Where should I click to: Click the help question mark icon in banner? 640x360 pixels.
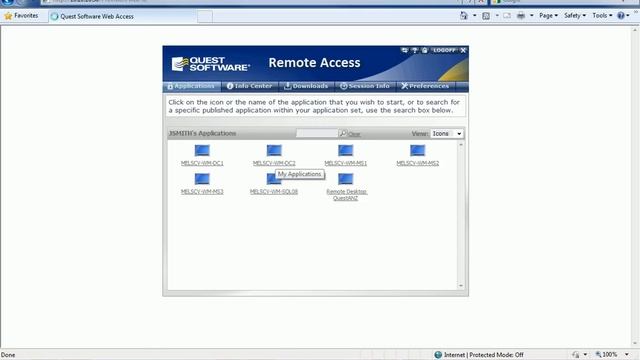click(415, 50)
